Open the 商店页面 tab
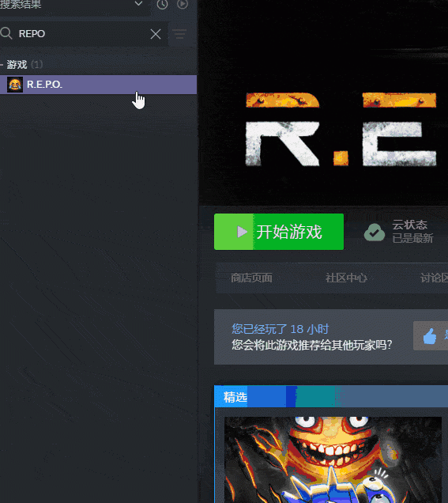This screenshot has height=503, width=448. [251, 278]
